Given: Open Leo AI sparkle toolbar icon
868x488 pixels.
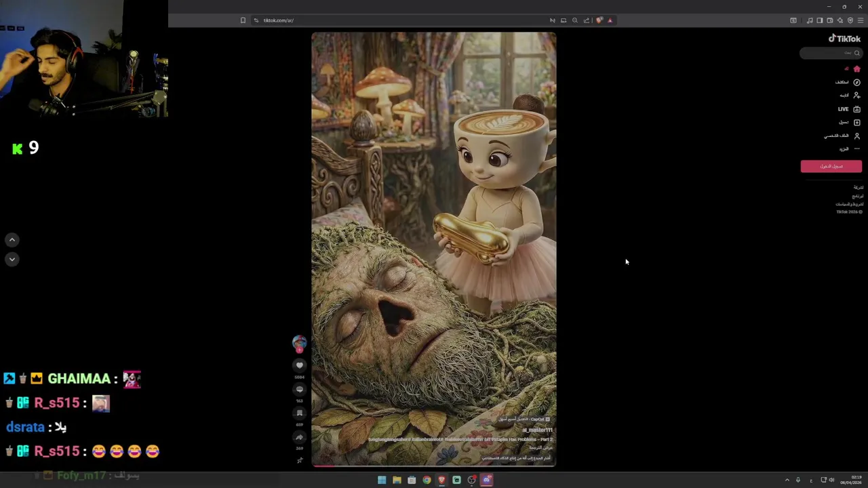Looking at the screenshot, I should [x=840, y=20].
